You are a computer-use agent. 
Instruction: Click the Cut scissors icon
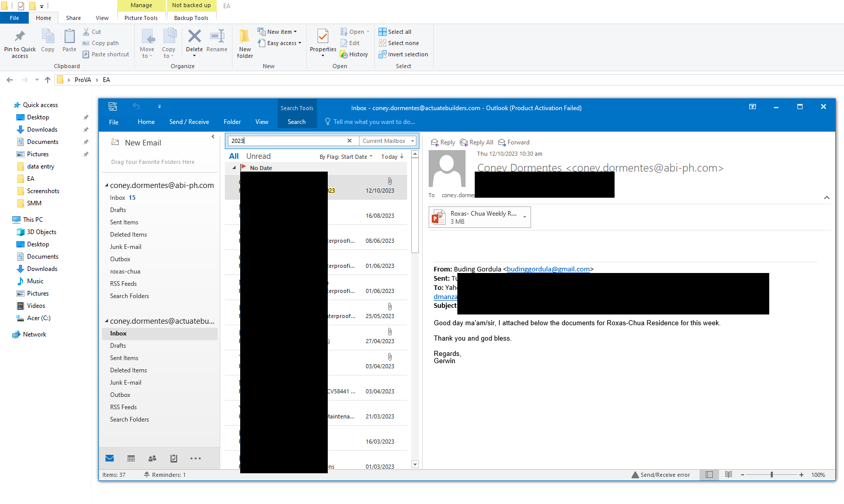(86, 32)
